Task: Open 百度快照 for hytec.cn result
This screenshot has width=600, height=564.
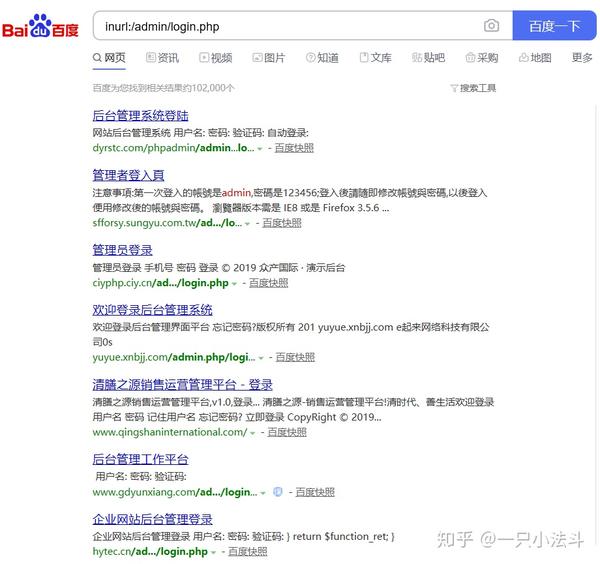Action: (x=248, y=552)
